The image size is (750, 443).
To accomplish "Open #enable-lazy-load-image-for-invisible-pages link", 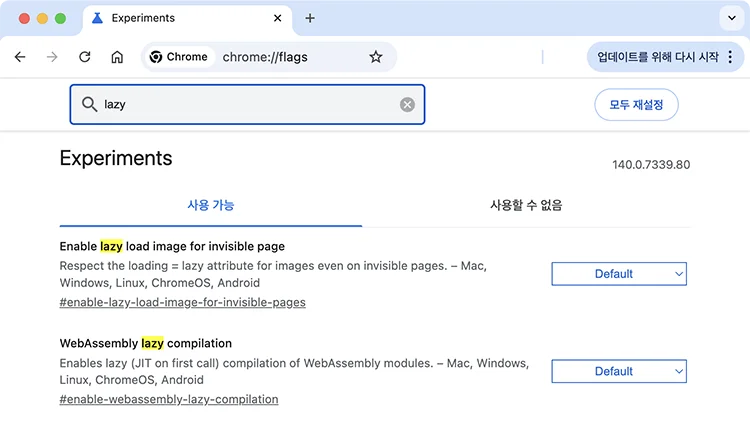I will pos(182,302).
